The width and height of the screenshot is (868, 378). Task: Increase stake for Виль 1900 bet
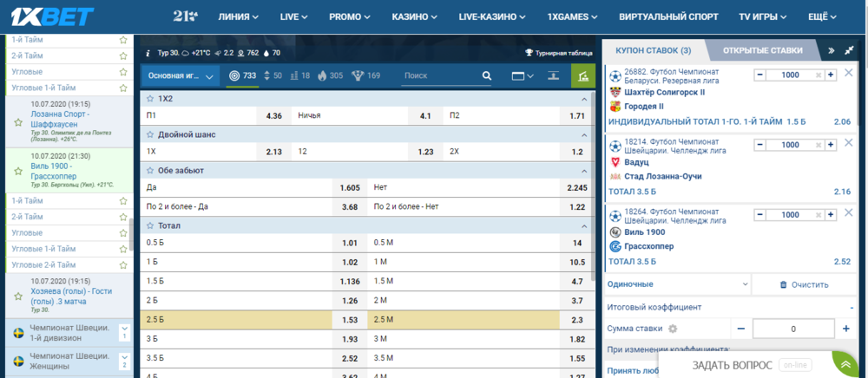(x=831, y=215)
